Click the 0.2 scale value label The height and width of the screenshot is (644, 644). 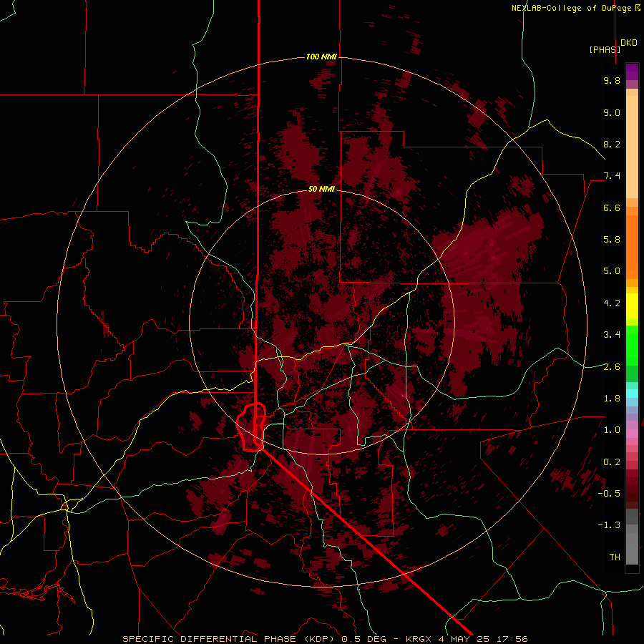pyautogui.click(x=612, y=462)
